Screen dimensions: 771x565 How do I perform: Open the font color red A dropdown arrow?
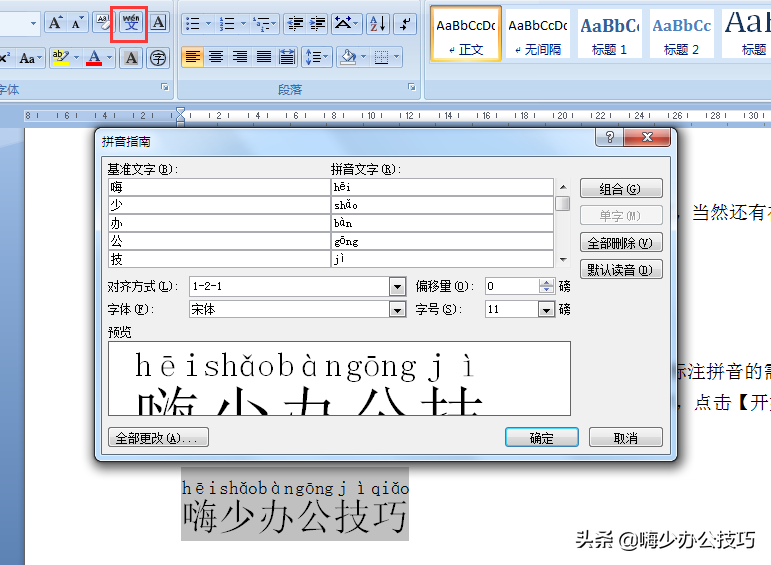(109, 58)
